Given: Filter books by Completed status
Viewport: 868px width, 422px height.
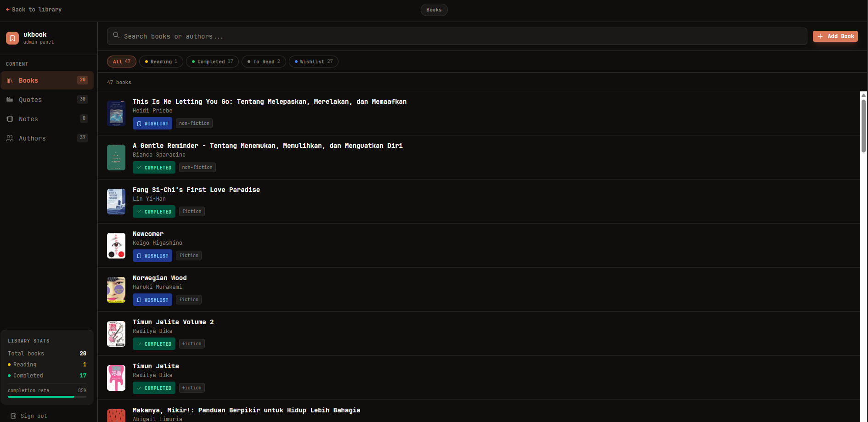Looking at the screenshot, I should [212, 62].
